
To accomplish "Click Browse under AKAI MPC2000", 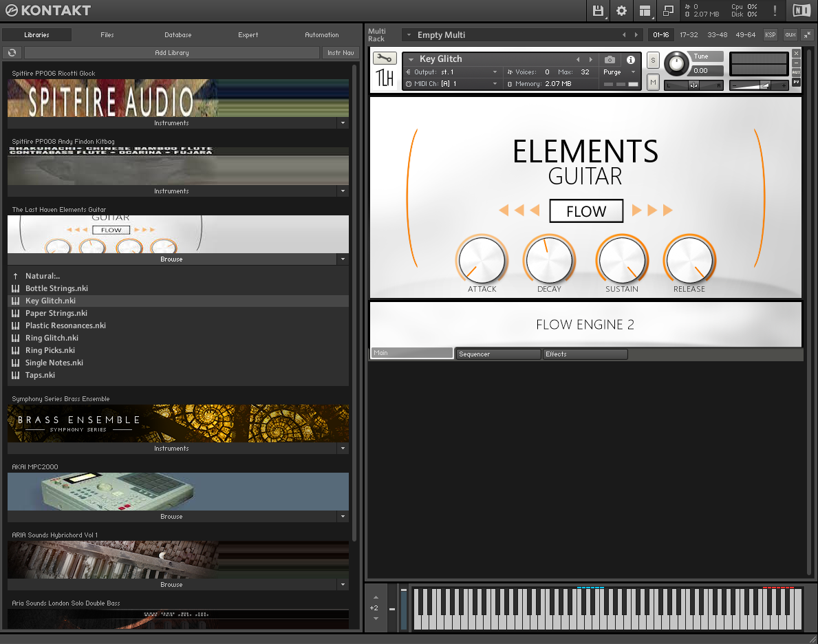I will [171, 517].
